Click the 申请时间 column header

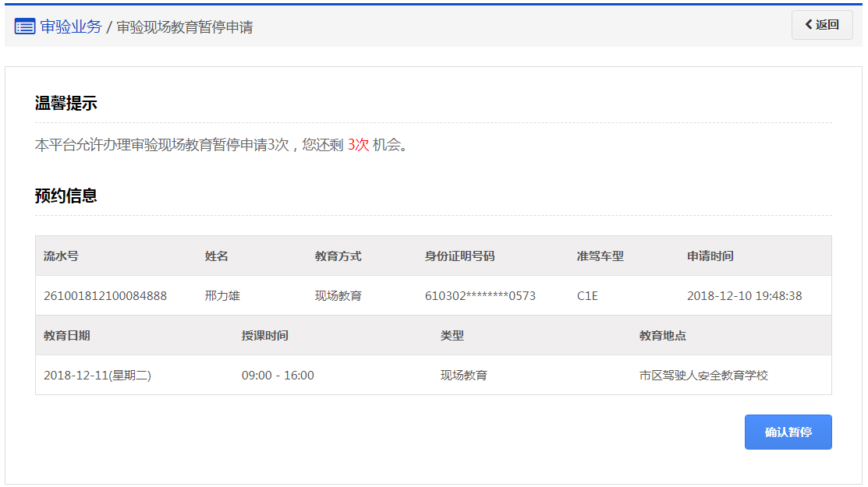(710, 256)
